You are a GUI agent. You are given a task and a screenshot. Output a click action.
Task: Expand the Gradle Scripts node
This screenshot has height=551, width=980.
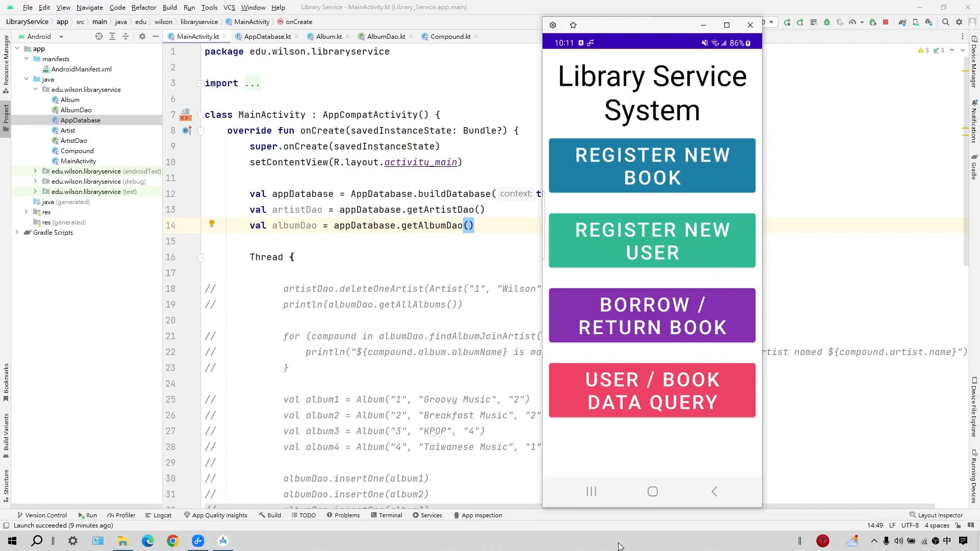[x=17, y=232]
